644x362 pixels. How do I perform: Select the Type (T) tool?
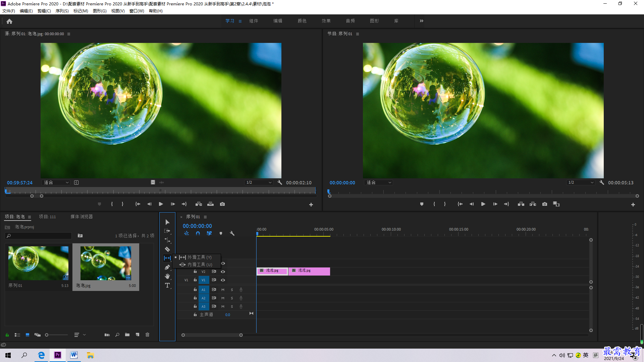pos(167,286)
